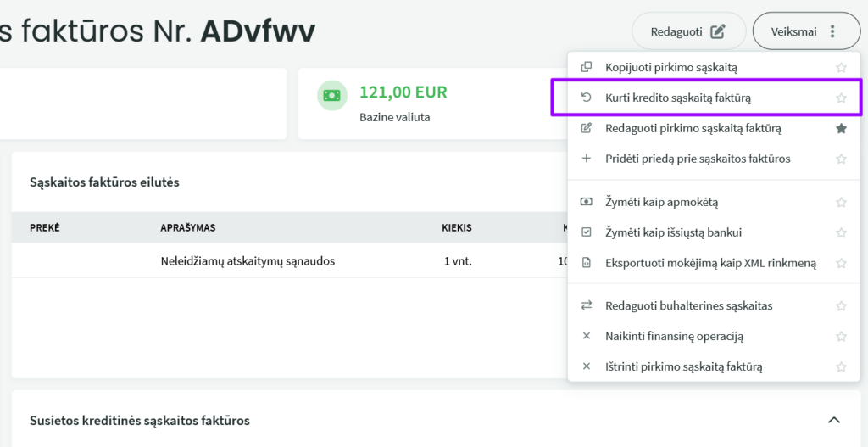Screen dimensions: 868x447
Task: Click the copy icon next to Kopijuoti pirkimo sąskaitą
Action: click(586, 67)
